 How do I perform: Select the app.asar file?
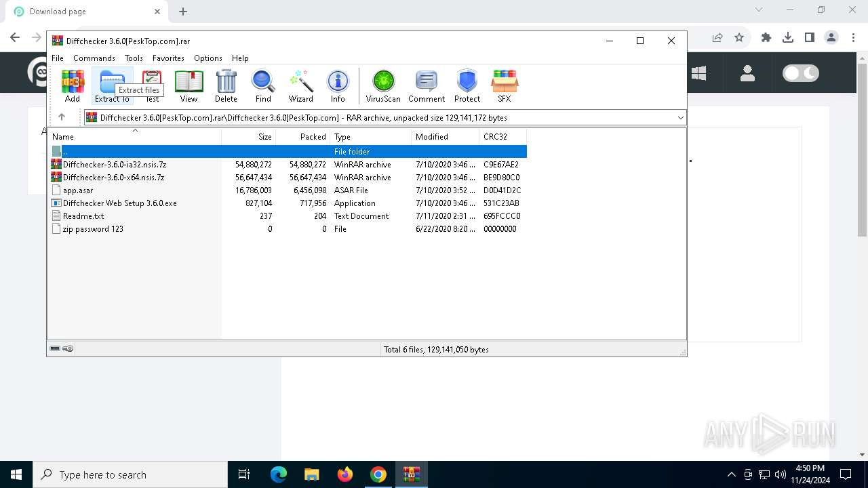tap(288, 190)
